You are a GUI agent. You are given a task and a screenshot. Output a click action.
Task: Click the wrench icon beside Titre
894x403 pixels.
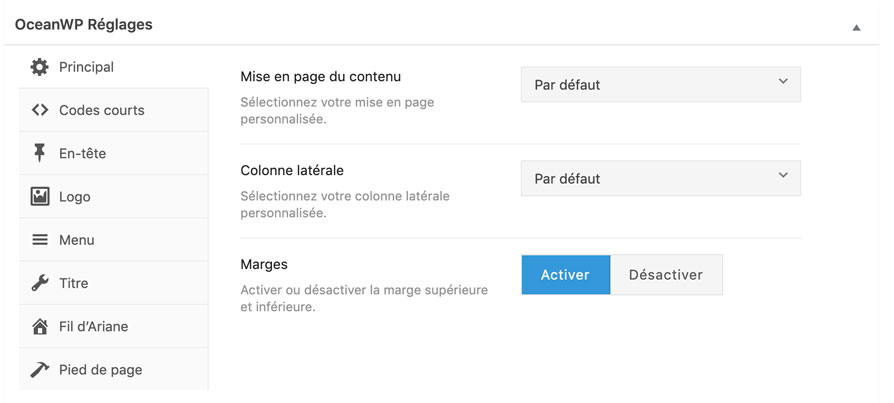tap(40, 283)
